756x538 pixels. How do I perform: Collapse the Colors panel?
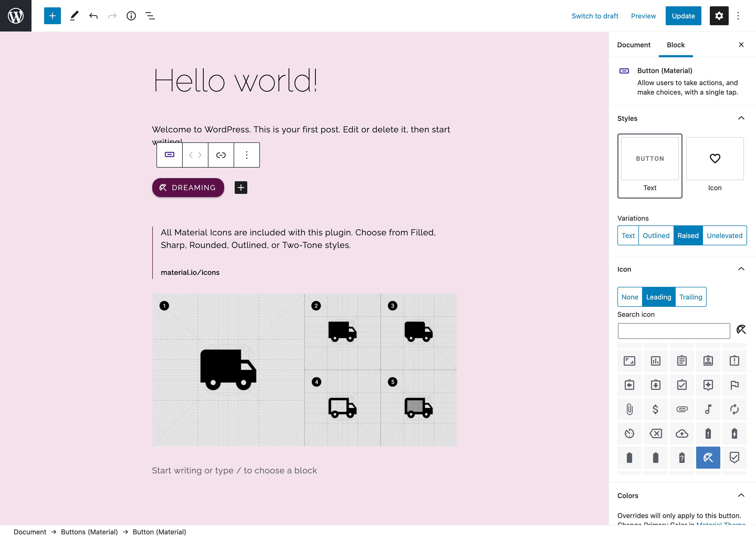point(741,495)
